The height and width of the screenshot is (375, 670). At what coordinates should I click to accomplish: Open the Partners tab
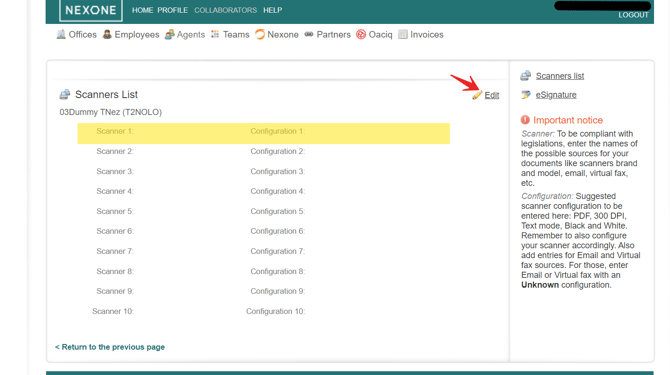(x=333, y=35)
